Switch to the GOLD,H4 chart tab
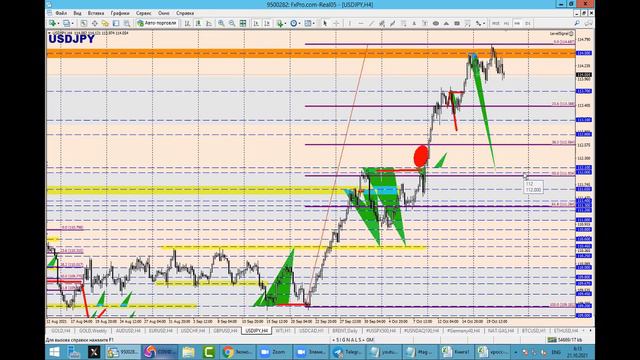The height and width of the screenshot is (360, 640). tap(61, 331)
